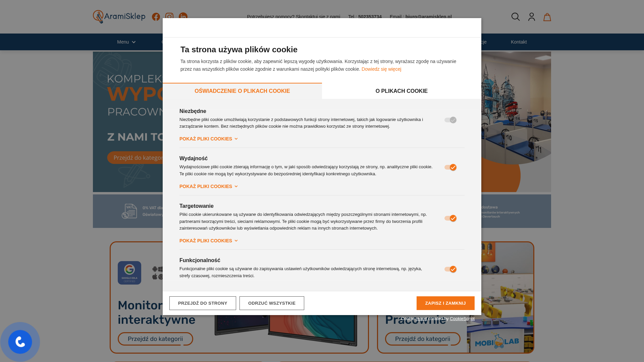Open the user account icon
Viewport: 644px width, 362px height.
pyautogui.click(x=532, y=17)
